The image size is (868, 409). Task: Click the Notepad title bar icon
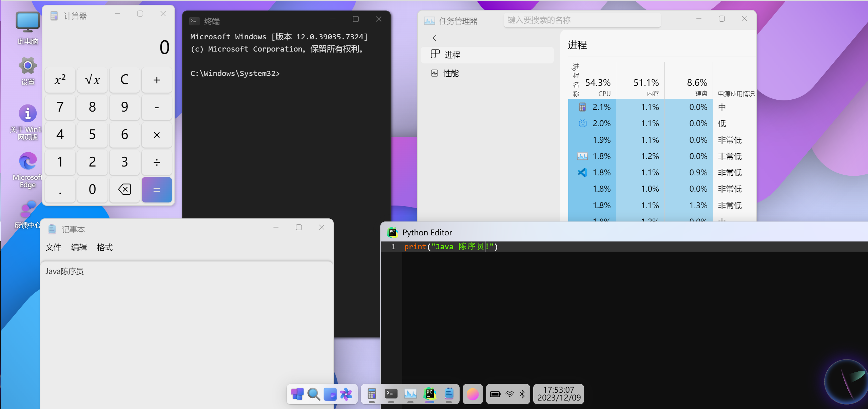click(x=52, y=230)
